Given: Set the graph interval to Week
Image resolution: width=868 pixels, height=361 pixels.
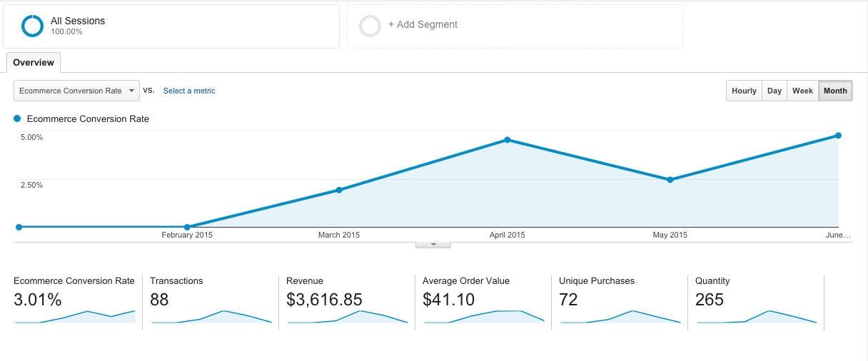Looking at the screenshot, I should pyautogui.click(x=802, y=91).
